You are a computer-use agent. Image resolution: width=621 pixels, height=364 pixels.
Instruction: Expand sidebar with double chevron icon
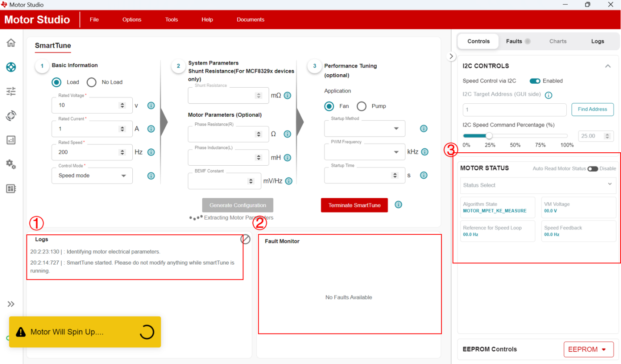(x=11, y=304)
